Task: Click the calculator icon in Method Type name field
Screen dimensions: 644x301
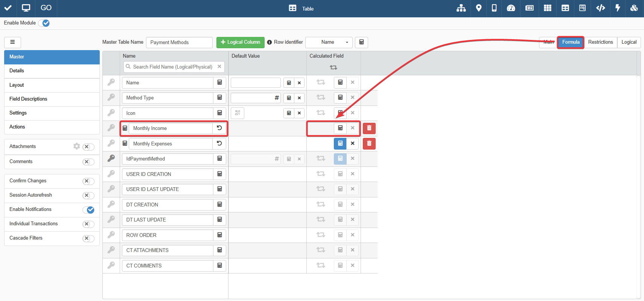Action: 220,98
